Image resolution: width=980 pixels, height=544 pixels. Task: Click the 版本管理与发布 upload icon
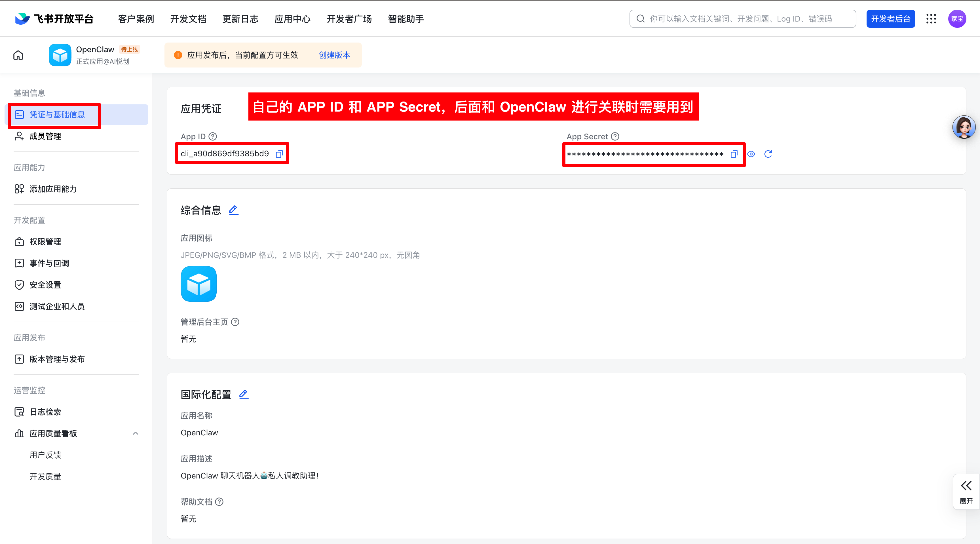click(x=19, y=359)
